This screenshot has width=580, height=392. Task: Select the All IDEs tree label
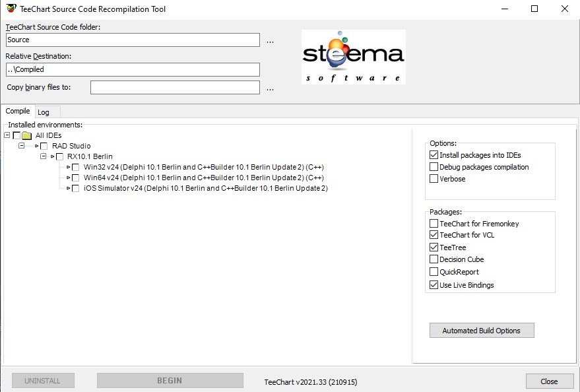pyautogui.click(x=48, y=135)
